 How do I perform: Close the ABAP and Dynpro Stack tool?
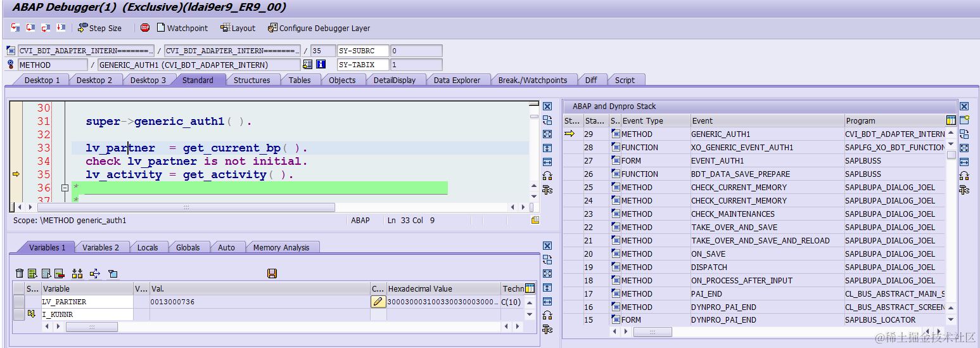click(x=964, y=106)
